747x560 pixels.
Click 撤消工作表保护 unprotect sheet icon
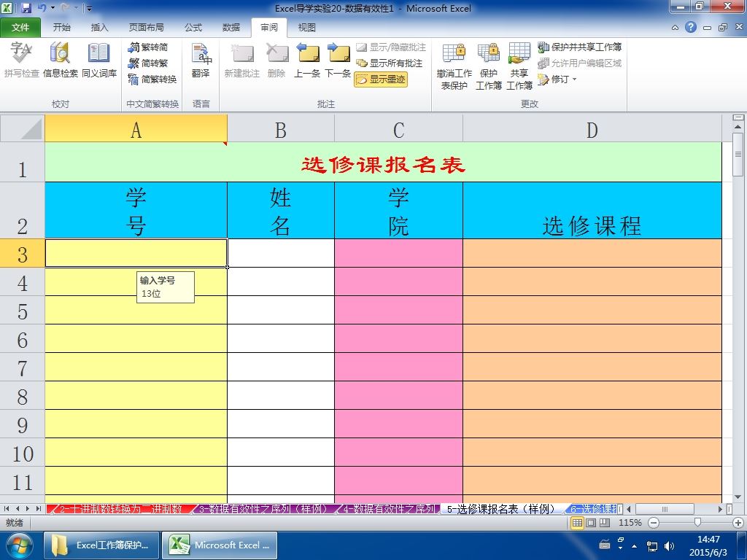coord(454,66)
